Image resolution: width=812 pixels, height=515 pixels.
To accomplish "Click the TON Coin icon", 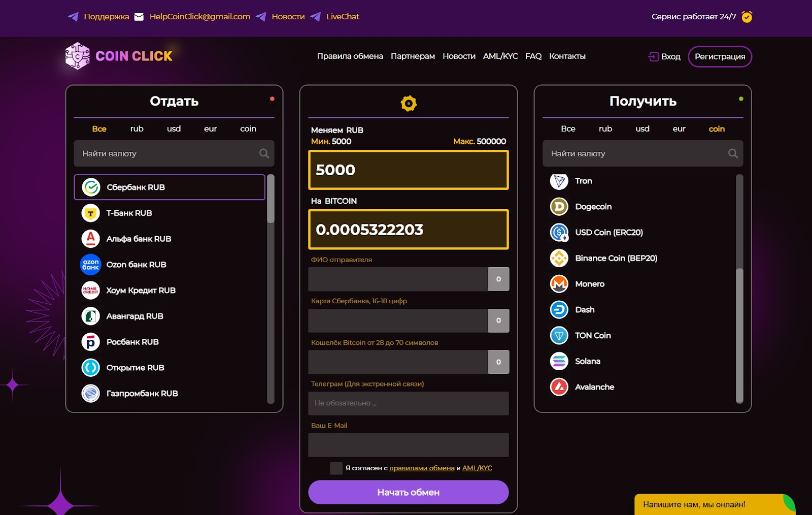I will click(559, 336).
